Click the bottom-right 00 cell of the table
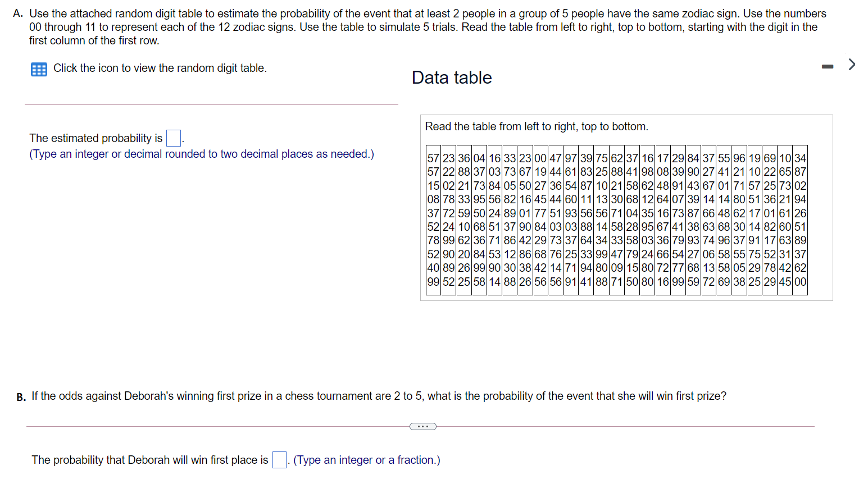The height and width of the screenshot is (502, 868). point(800,281)
